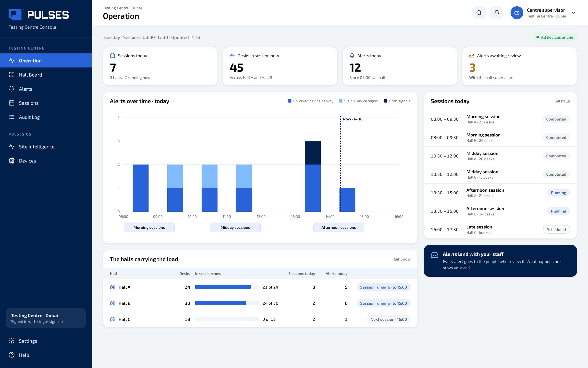The height and width of the screenshot is (368, 588).
Task: Toggle Powered device nearby legend swatch
Action: coord(290,101)
